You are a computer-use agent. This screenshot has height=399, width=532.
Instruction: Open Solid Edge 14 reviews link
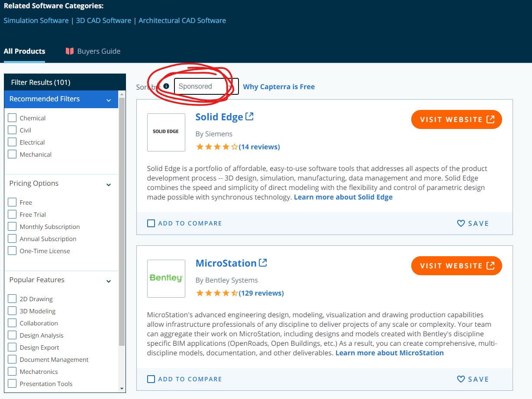tap(259, 147)
